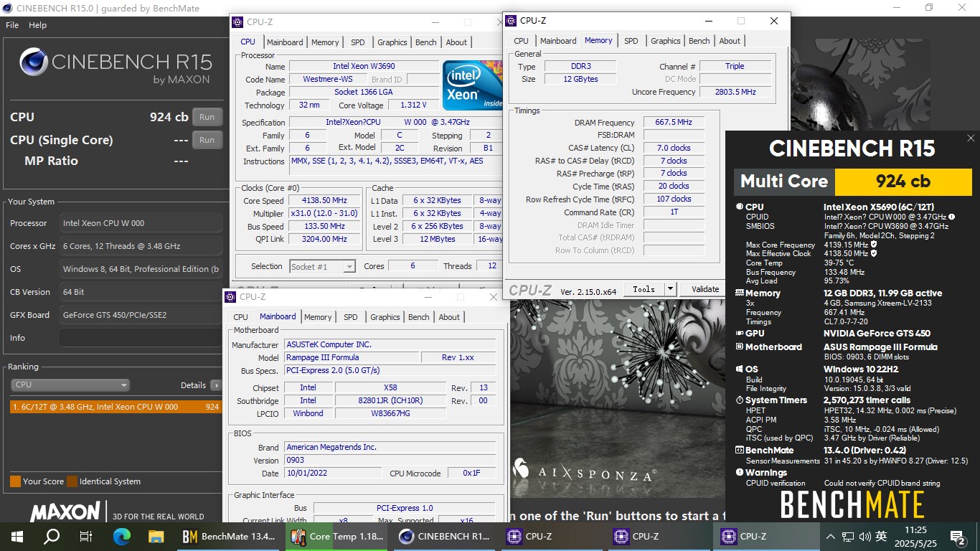Open File Explorer from taskbar
The width and height of the screenshot is (980, 551).
tap(156, 536)
